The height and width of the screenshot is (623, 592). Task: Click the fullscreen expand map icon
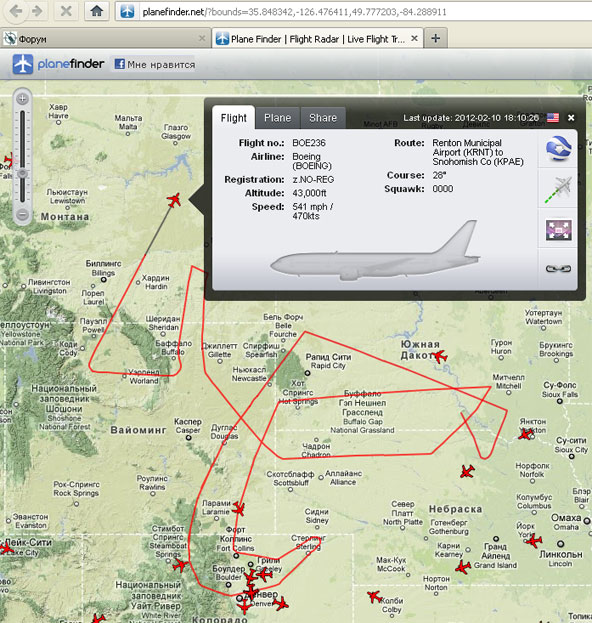[x=559, y=230]
